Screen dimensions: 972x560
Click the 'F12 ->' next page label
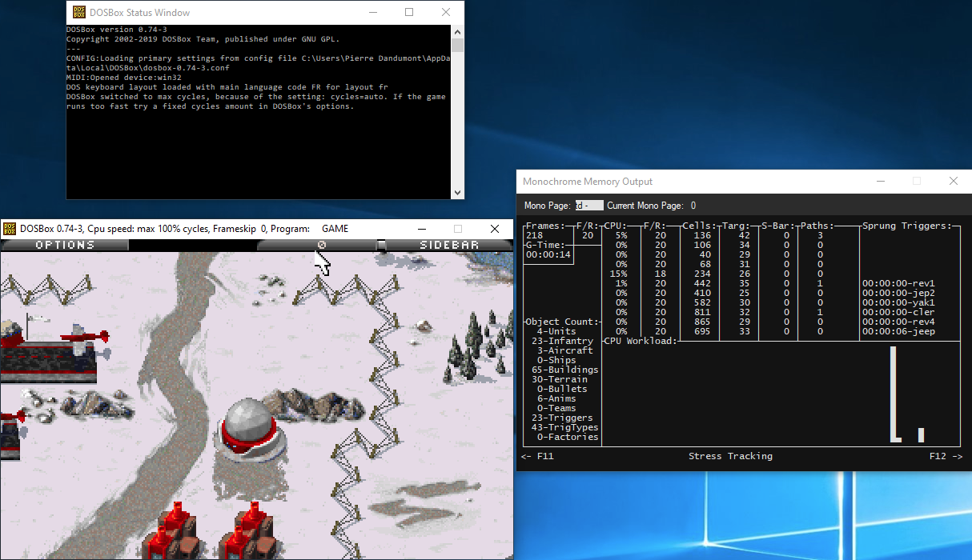click(x=946, y=456)
